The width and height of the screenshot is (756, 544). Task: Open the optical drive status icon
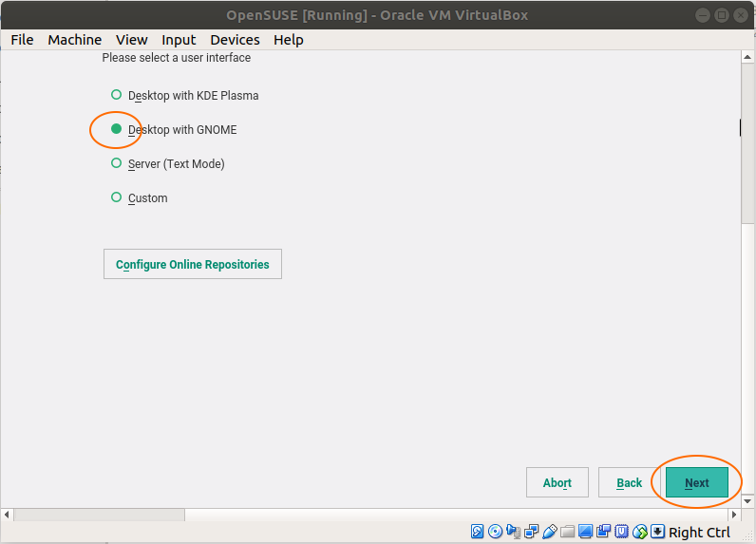[x=495, y=532]
